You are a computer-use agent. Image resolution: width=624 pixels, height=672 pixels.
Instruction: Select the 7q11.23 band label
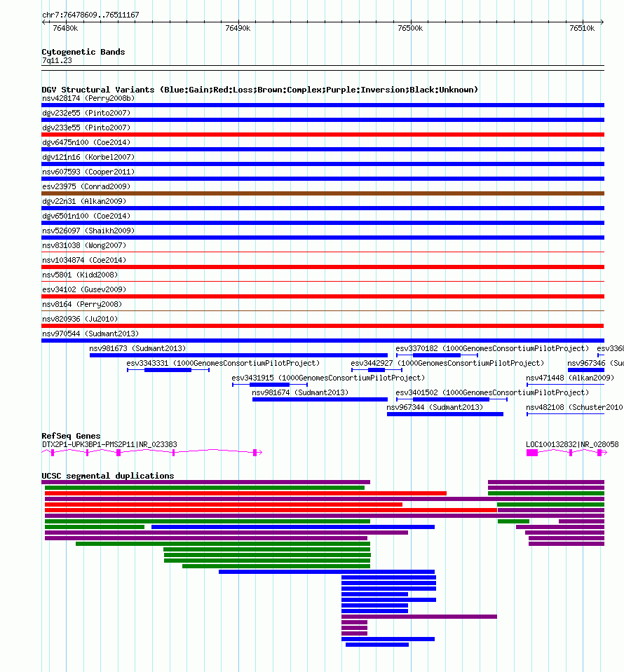click(57, 60)
